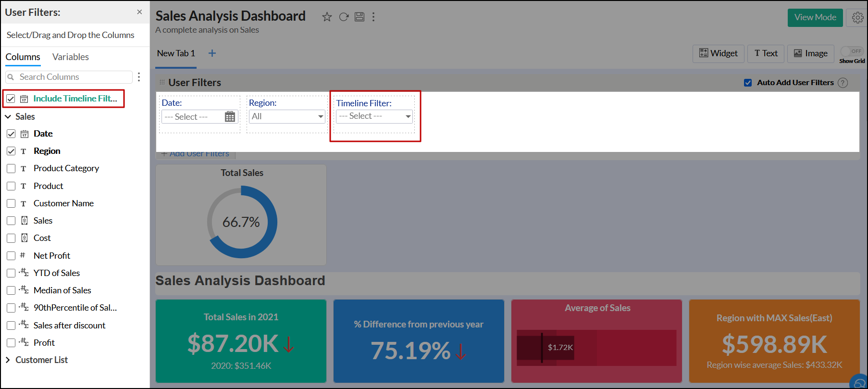The width and height of the screenshot is (868, 389).
Task: Check the Profit column checkbox
Action: click(11, 343)
